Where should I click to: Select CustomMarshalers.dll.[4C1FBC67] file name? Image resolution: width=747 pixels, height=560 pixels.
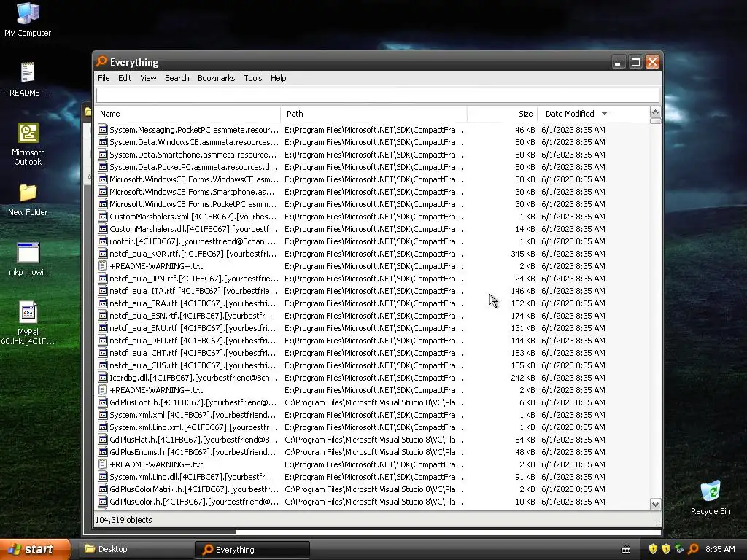pos(193,229)
